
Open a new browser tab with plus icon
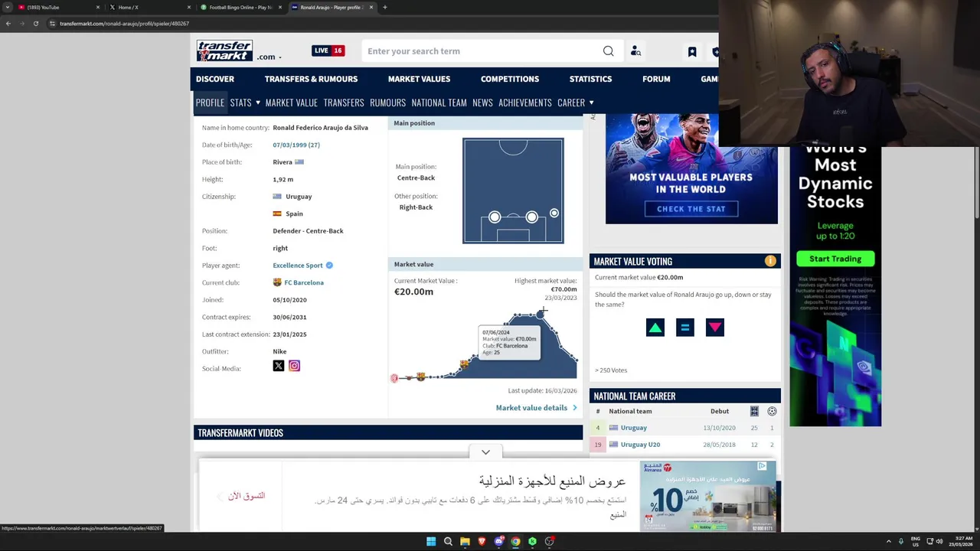coord(384,7)
